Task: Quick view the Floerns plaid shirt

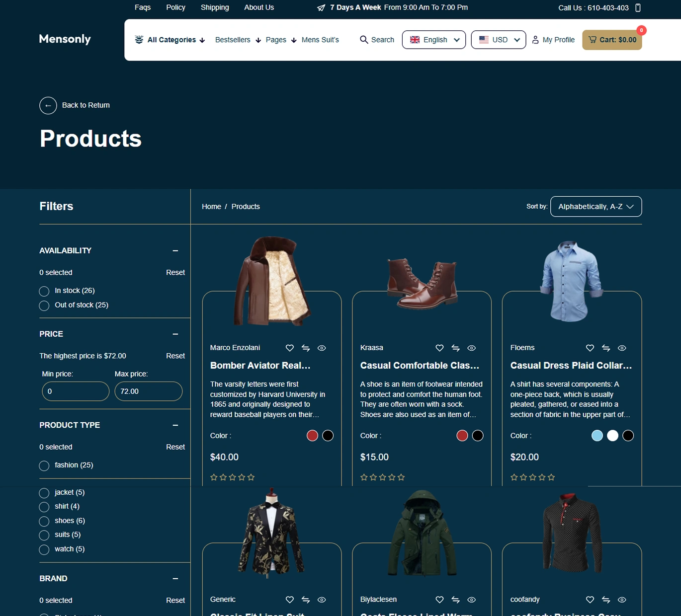Action: [622, 348]
